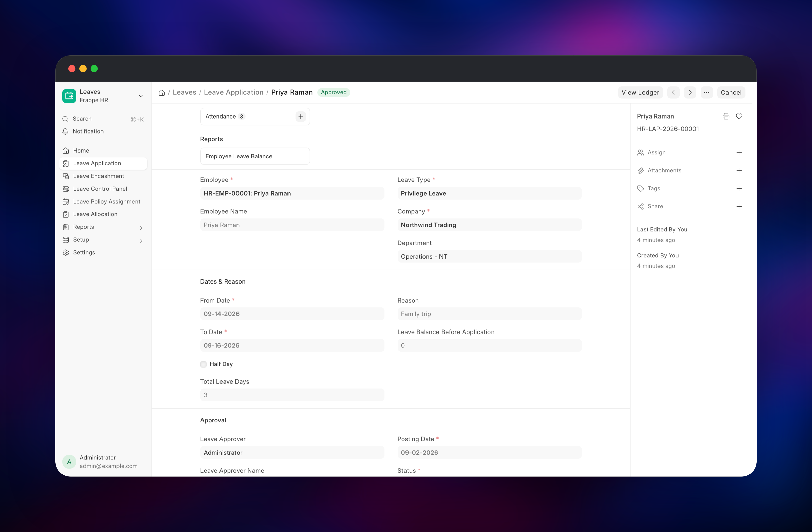Click the Search magnifier icon in sidebar

(65, 119)
